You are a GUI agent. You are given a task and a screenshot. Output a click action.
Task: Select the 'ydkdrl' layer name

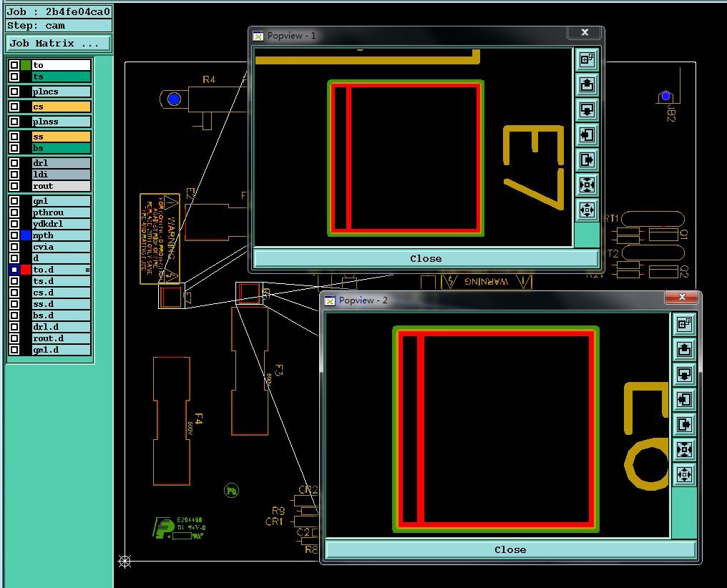(x=62, y=224)
